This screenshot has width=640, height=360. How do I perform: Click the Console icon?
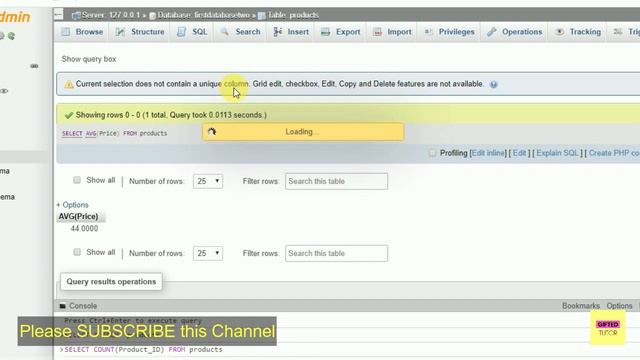click(x=62, y=306)
